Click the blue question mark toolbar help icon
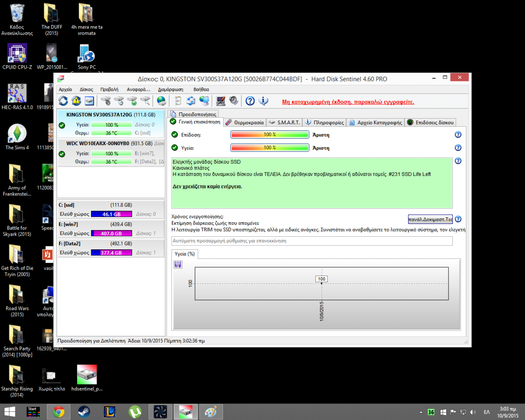Screen dimensions: 525x420 point(250,101)
